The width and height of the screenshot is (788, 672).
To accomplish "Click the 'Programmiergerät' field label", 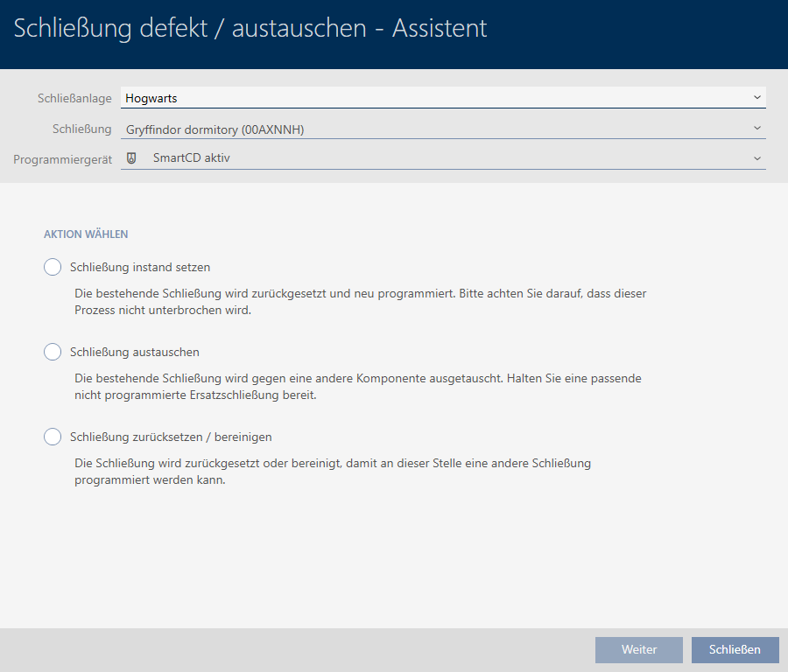I will coord(63,159).
